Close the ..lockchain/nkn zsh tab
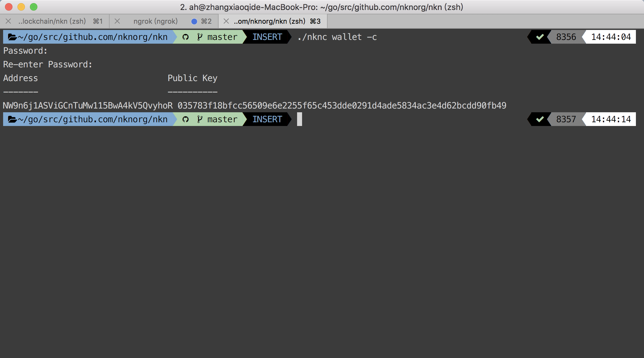Image resolution: width=644 pixels, height=358 pixels. [x=8, y=21]
